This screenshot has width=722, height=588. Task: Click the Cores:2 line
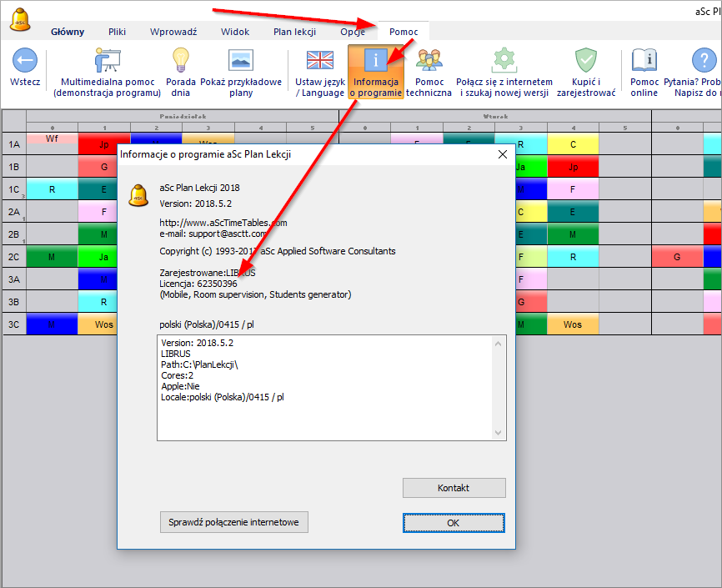pos(178,375)
